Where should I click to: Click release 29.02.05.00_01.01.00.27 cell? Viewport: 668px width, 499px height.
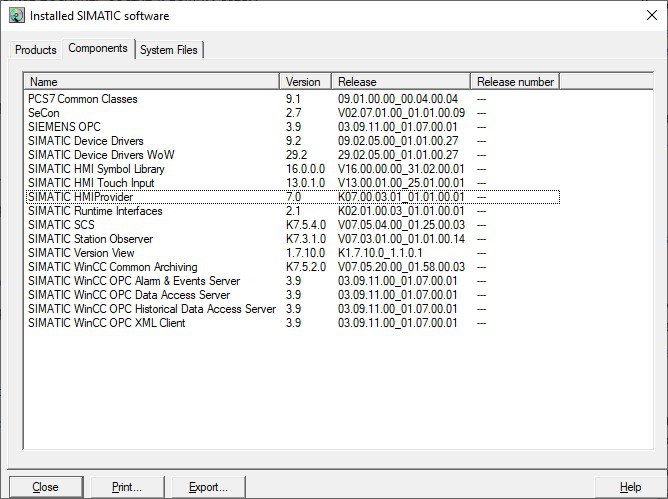398,155
